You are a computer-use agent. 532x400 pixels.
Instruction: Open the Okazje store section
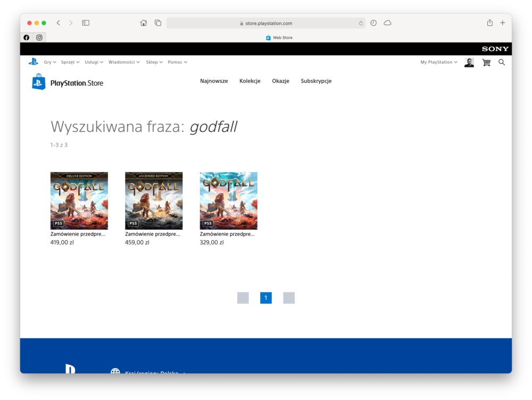click(x=280, y=81)
